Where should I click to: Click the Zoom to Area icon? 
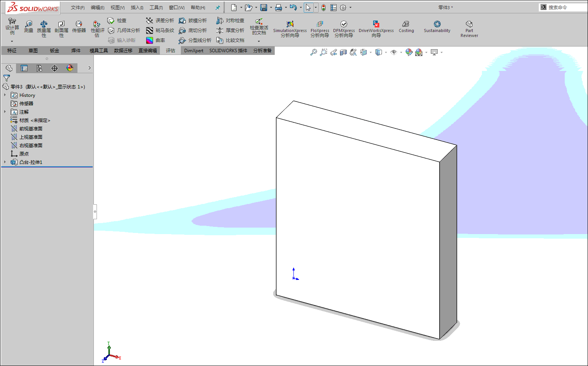pyautogui.click(x=324, y=52)
